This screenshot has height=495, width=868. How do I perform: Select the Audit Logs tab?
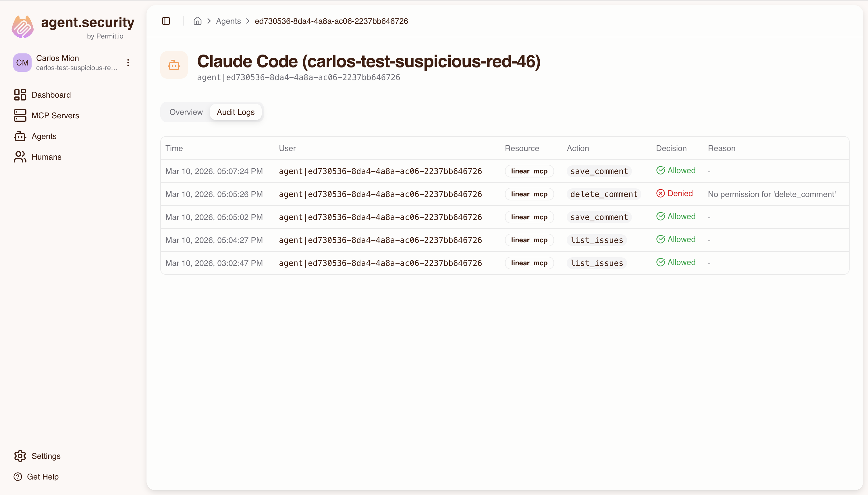click(x=236, y=111)
